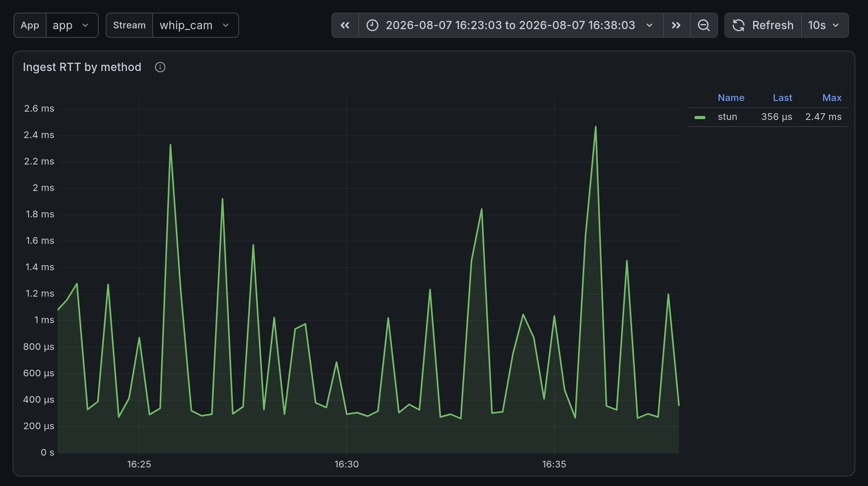Click the clock icon in time picker

point(372,25)
